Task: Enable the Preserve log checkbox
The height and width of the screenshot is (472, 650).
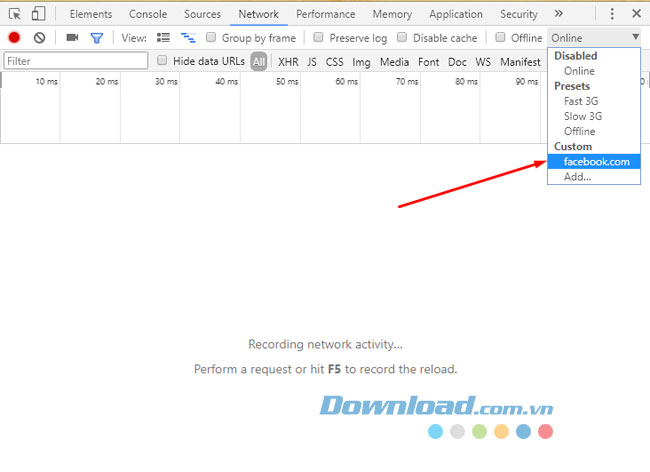Action: [318, 38]
